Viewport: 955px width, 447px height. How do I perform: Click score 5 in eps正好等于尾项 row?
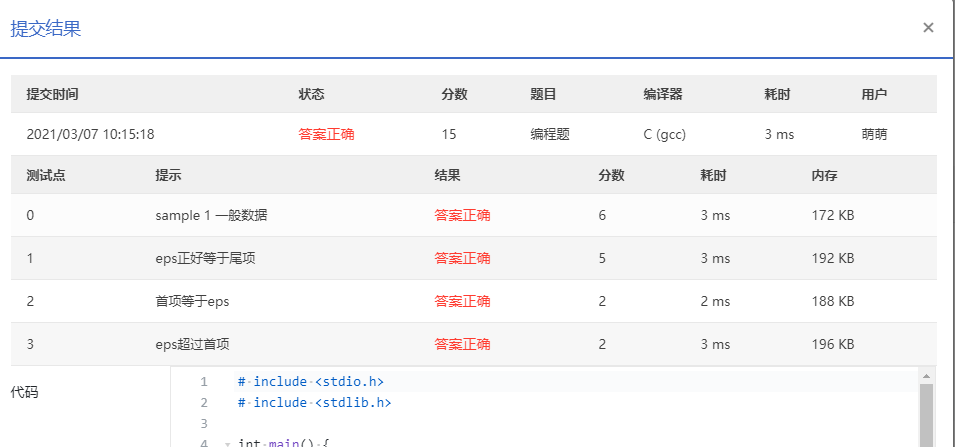point(602,258)
